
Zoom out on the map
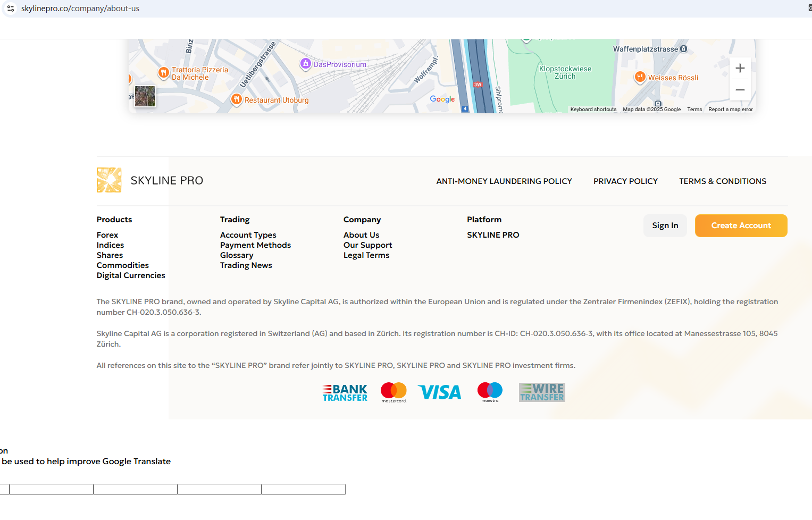click(740, 90)
